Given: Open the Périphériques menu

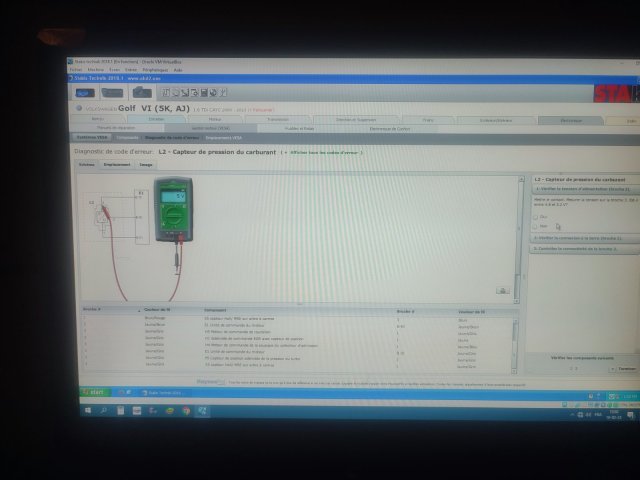Looking at the screenshot, I should 155,70.
